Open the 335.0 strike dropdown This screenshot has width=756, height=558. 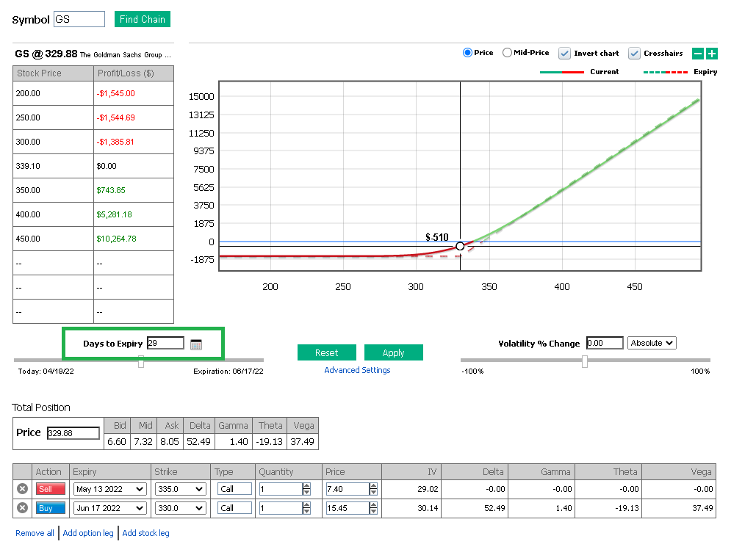pyautogui.click(x=180, y=489)
